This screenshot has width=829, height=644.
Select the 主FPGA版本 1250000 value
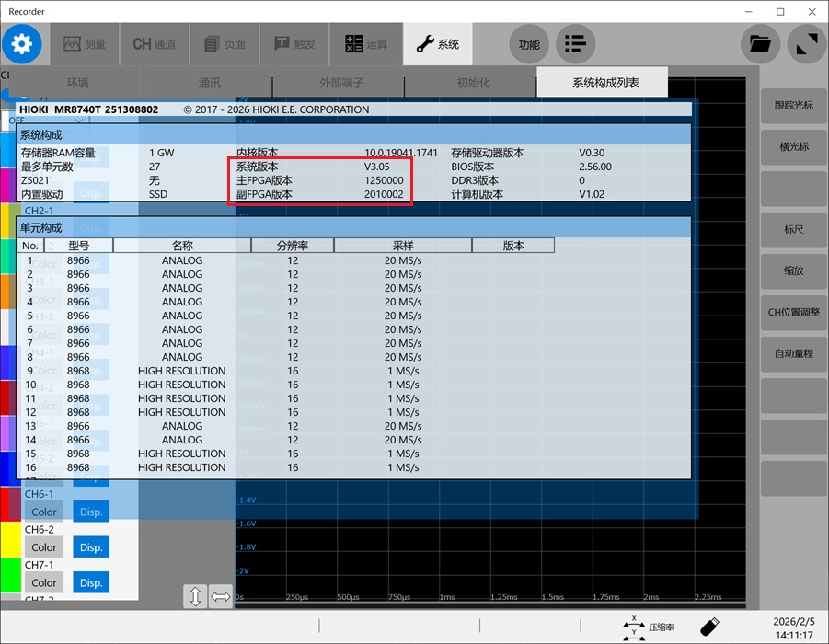coord(384,180)
